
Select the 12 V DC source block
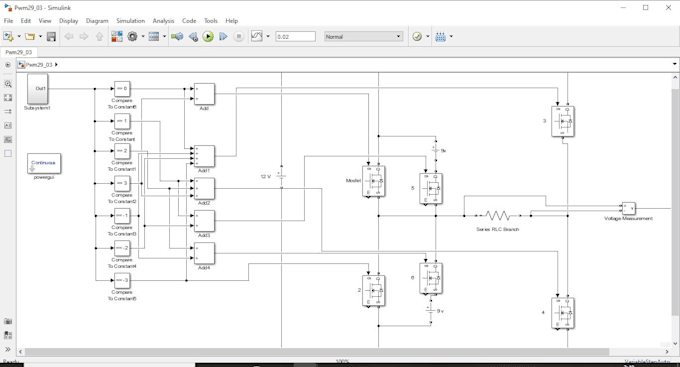281,176
